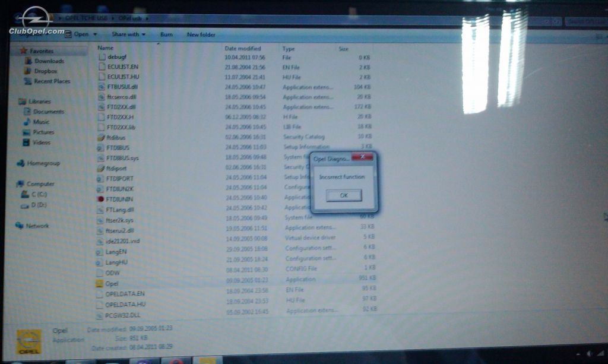Image resolution: width=608 pixels, height=364 pixels.
Task: Click the Burn toolbar button
Action: click(x=166, y=34)
